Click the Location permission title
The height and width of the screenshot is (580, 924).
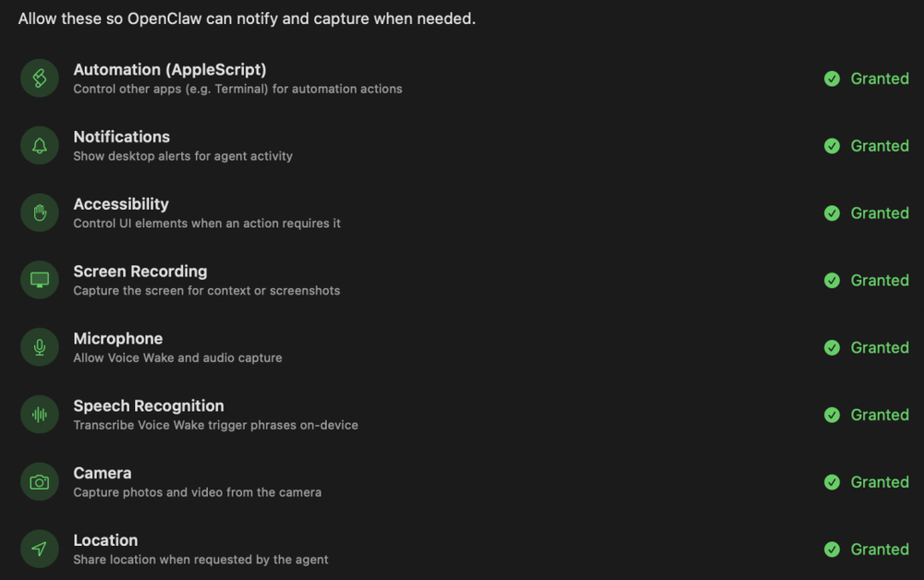click(x=105, y=540)
